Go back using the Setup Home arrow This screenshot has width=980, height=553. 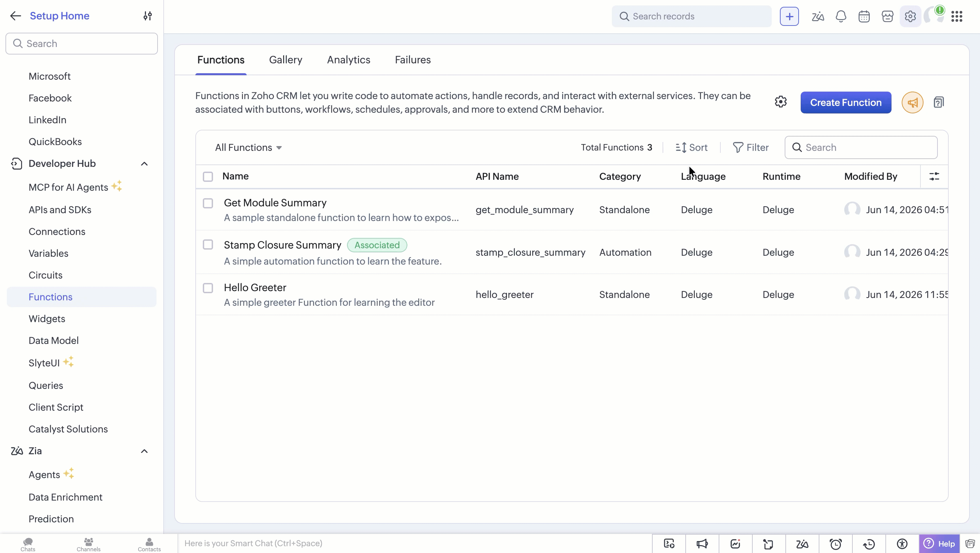(x=15, y=16)
